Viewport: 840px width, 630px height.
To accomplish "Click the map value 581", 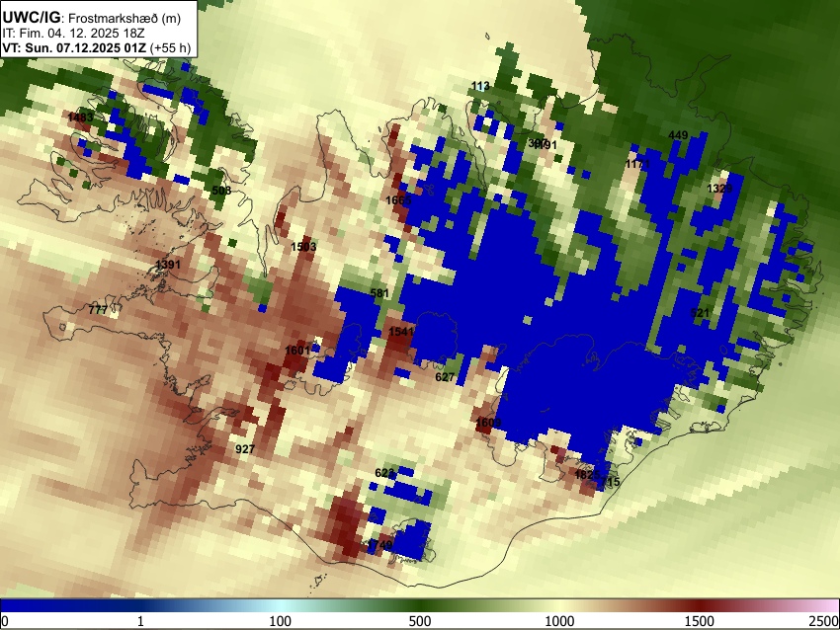I will (379, 293).
